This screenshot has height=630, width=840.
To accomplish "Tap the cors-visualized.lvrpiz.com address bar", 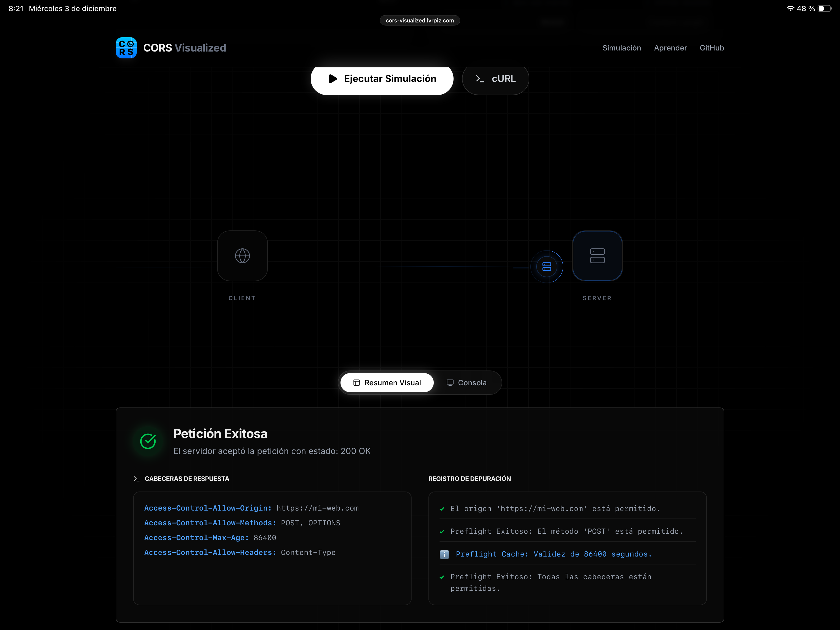I will (420, 21).
